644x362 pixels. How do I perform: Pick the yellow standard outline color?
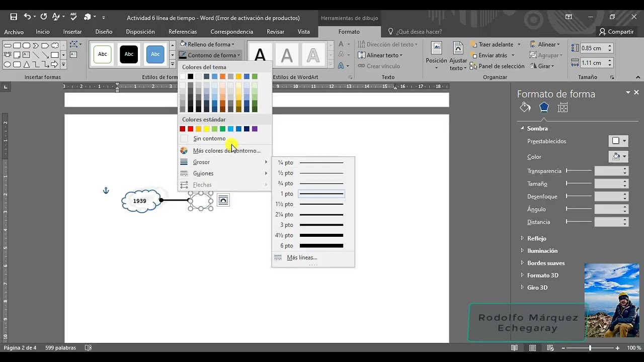click(x=206, y=129)
